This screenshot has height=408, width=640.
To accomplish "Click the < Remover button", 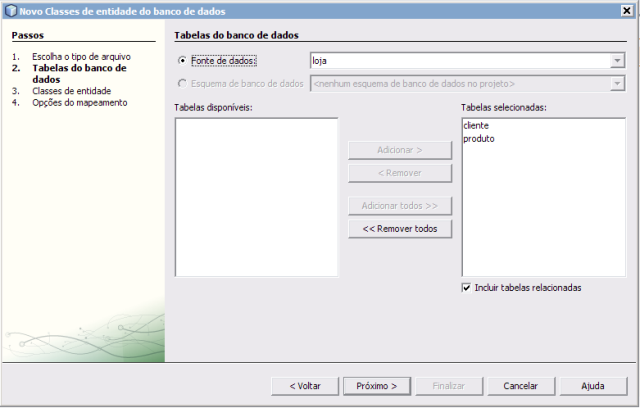I will tap(399, 173).
